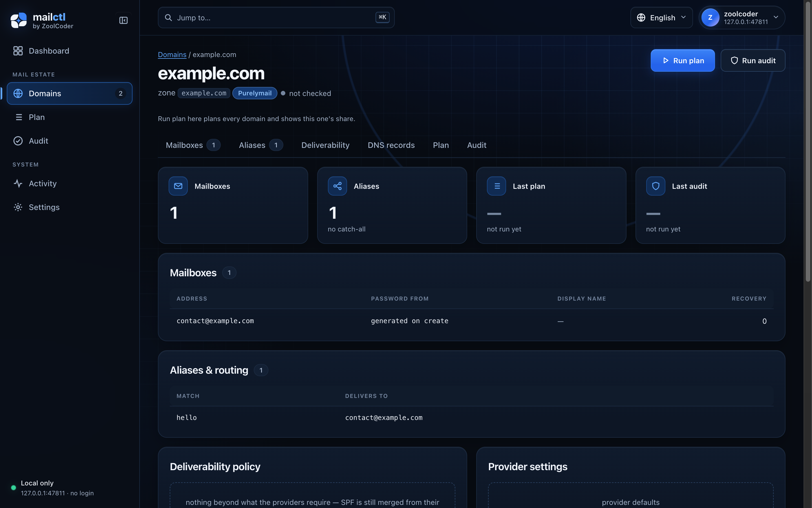The height and width of the screenshot is (508, 812).
Task: Open Audit in the sidebar
Action: pos(69,141)
